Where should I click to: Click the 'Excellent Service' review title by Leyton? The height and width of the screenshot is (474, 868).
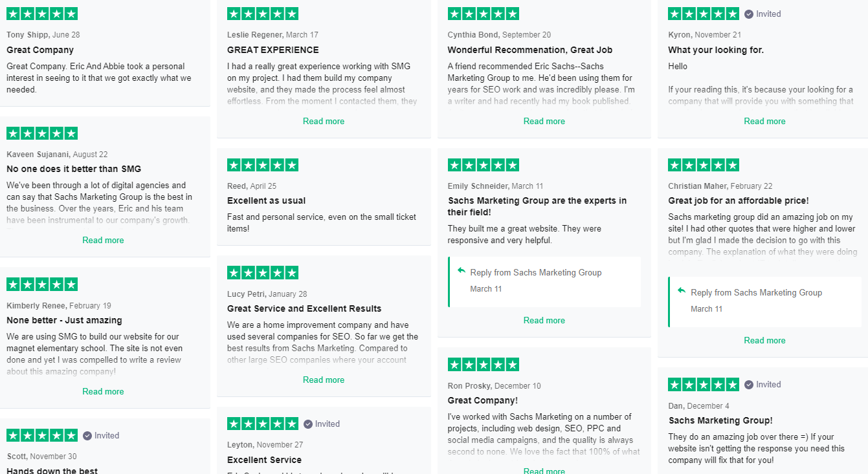(x=264, y=460)
